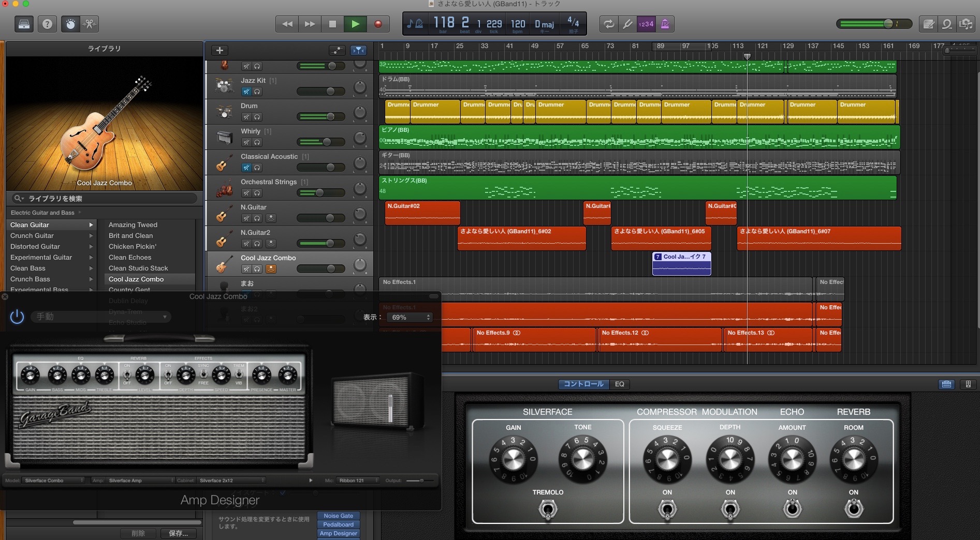Open the Silverface 2x12 cabinet dropdown
980x540 pixels.
click(x=231, y=481)
